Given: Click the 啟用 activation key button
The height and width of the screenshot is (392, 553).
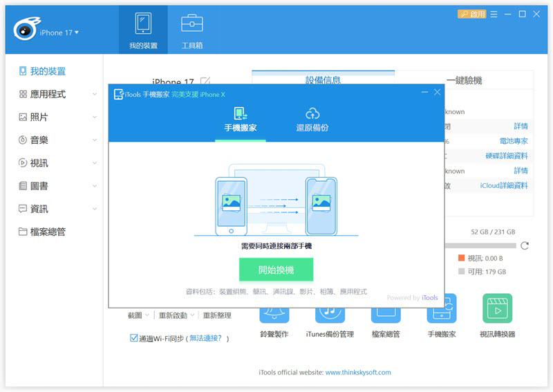Looking at the screenshot, I should click(472, 14).
